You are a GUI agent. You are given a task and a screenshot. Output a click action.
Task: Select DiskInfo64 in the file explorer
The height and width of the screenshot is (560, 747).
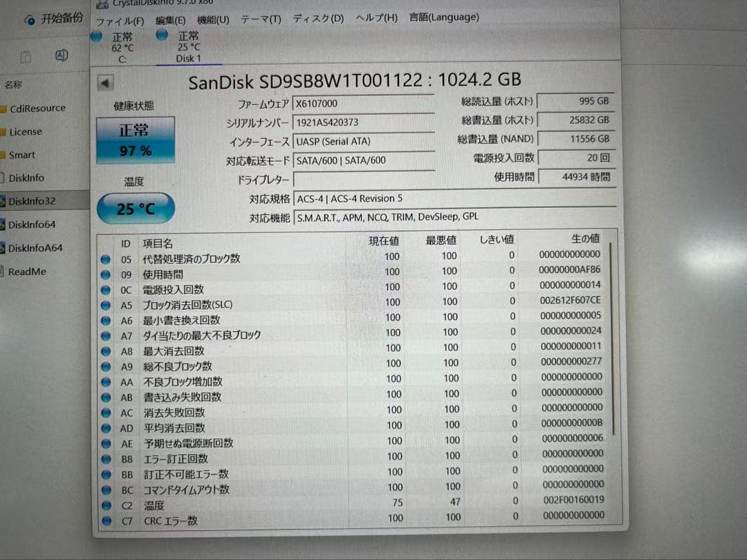click(x=31, y=225)
